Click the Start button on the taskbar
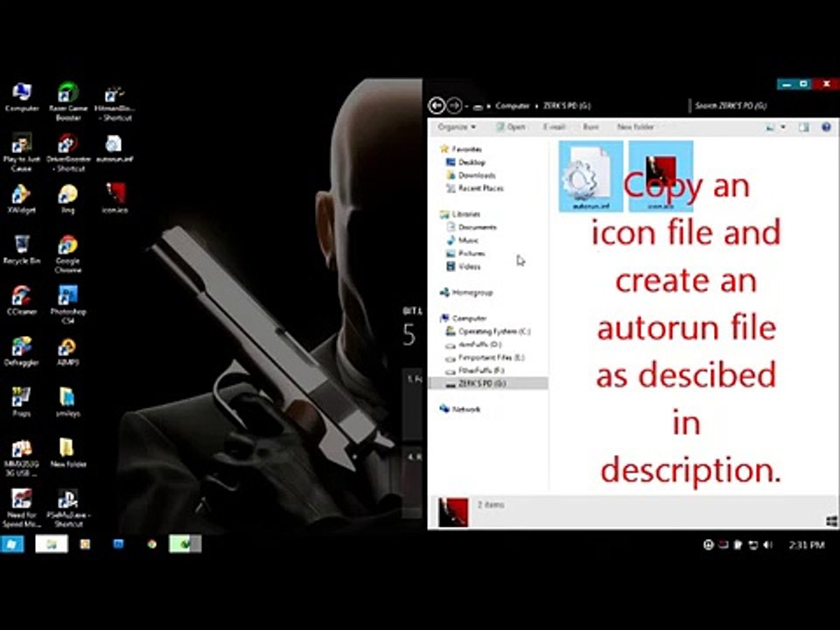The width and height of the screenshot is (840, 630). 11,544
